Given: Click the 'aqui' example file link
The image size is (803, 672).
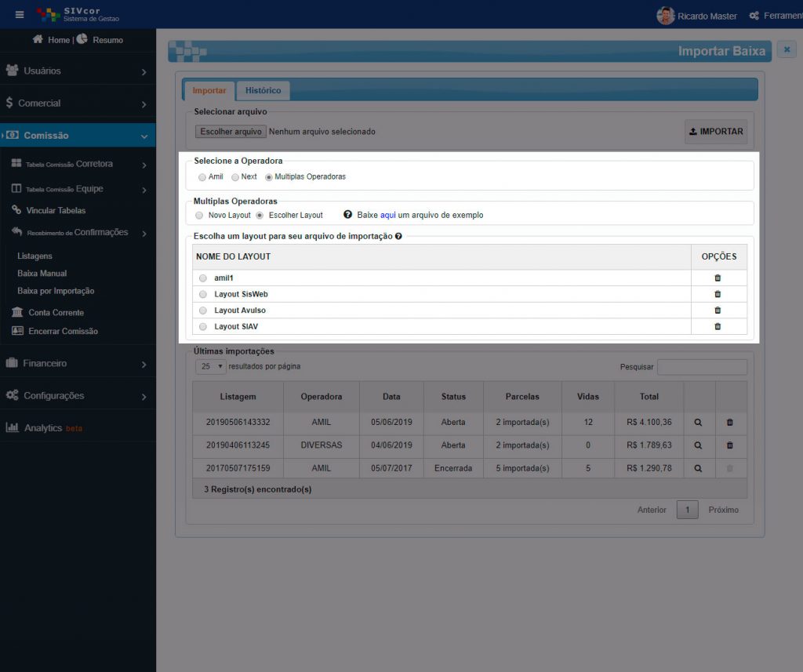Looking at the screenshot, I should [x=387, y=215].
